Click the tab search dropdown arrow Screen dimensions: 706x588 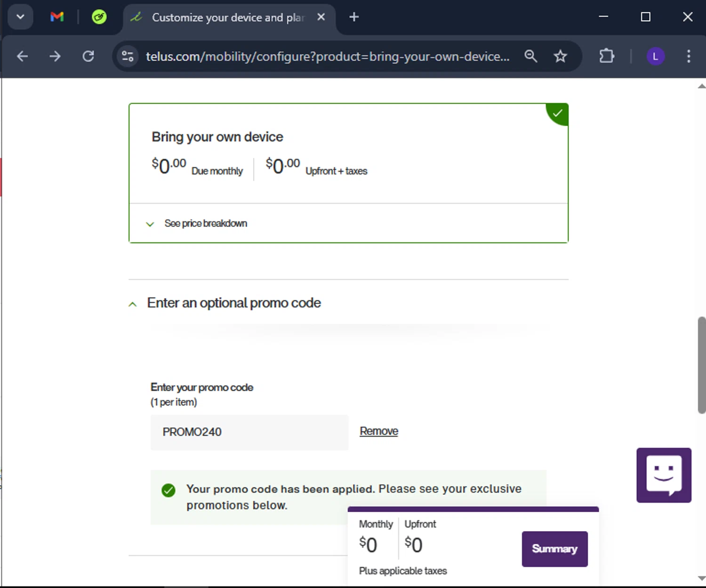20,17
